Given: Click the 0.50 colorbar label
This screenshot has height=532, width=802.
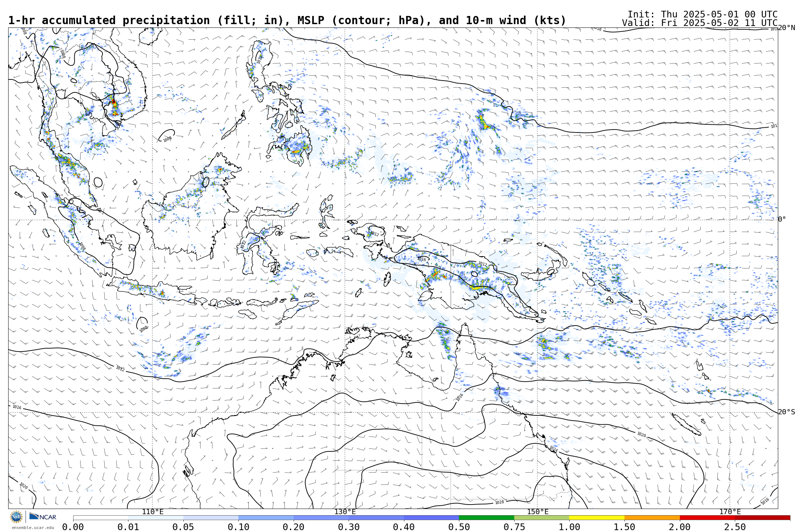Looking at the screenshot, I should click(x=459, y=527).
